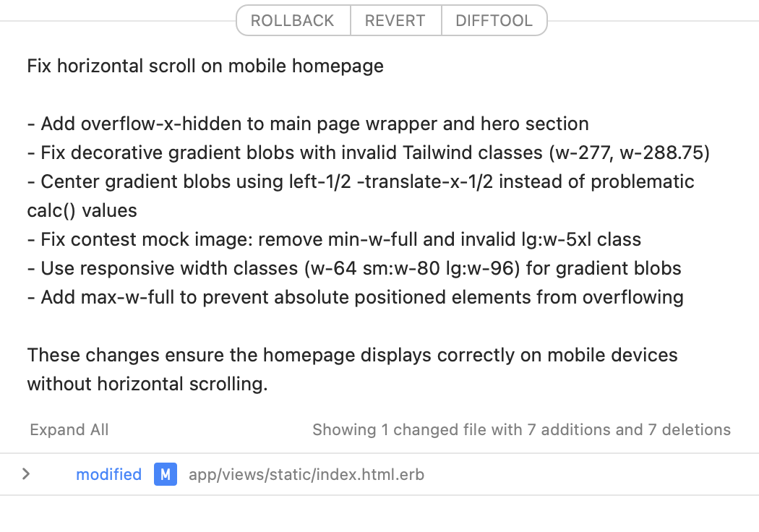This screenshot has height=532, width=759.
Task: Click the commit title 'Fix horizontal scroll on mobile homepage'
Action: [x=205, y=66]
